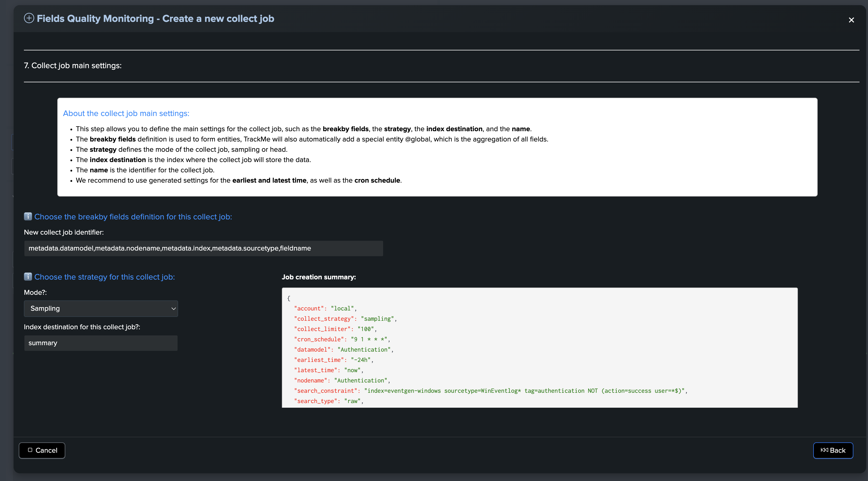868x481 pixels.
Task: Click 'Index destination for this collect job?:' label
Action: (82, 327)
